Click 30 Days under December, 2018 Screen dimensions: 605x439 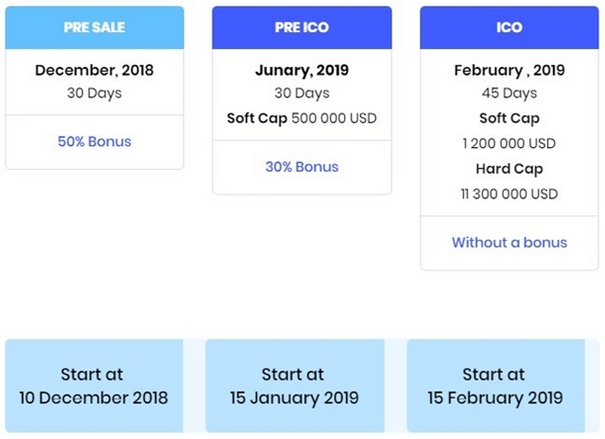click(94, 93)
